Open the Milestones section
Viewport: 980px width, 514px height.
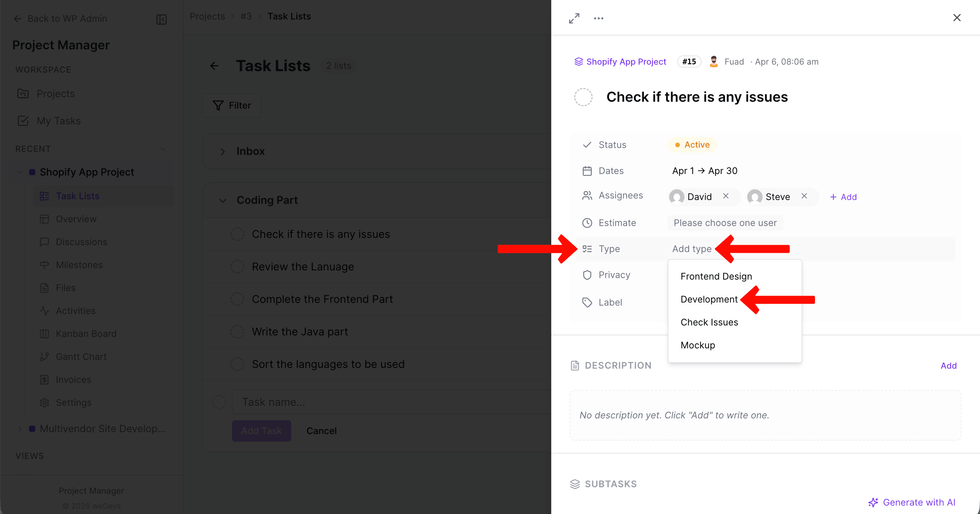click(x=79, y=265)
